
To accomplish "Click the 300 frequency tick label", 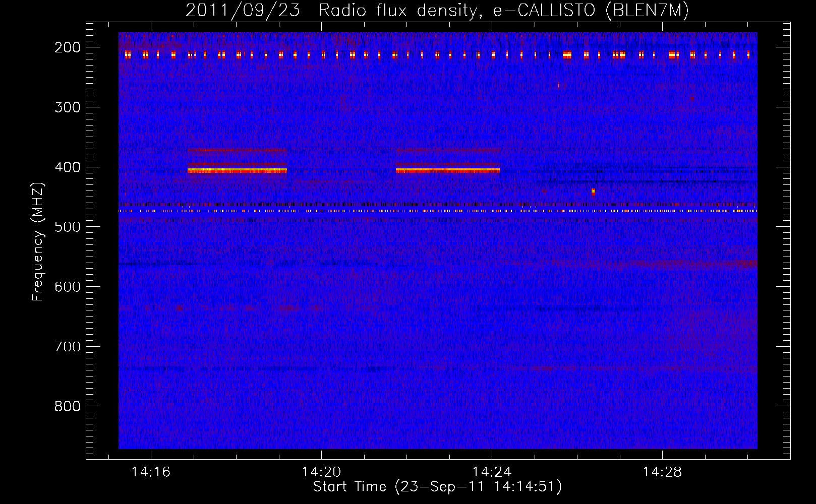I will tap(68, 107).
